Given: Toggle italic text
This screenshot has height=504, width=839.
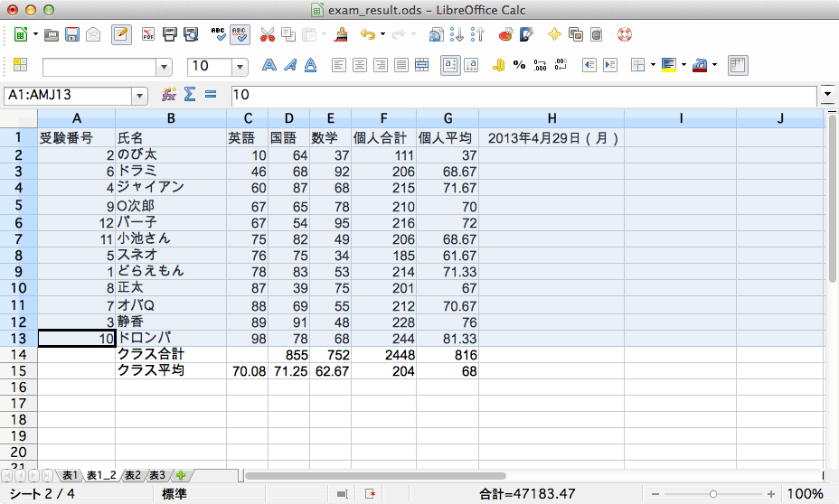Looking at the screenshot, I should point(290,65).
